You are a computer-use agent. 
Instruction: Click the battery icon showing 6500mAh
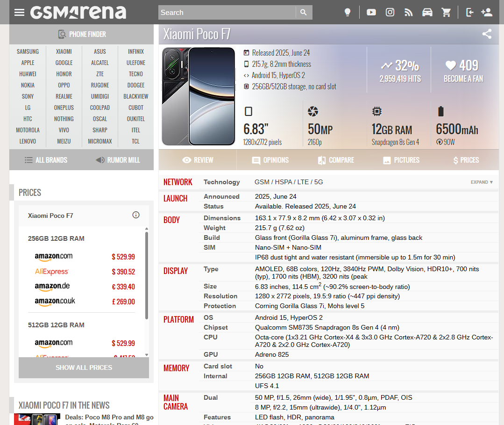[x=440, y=111]
